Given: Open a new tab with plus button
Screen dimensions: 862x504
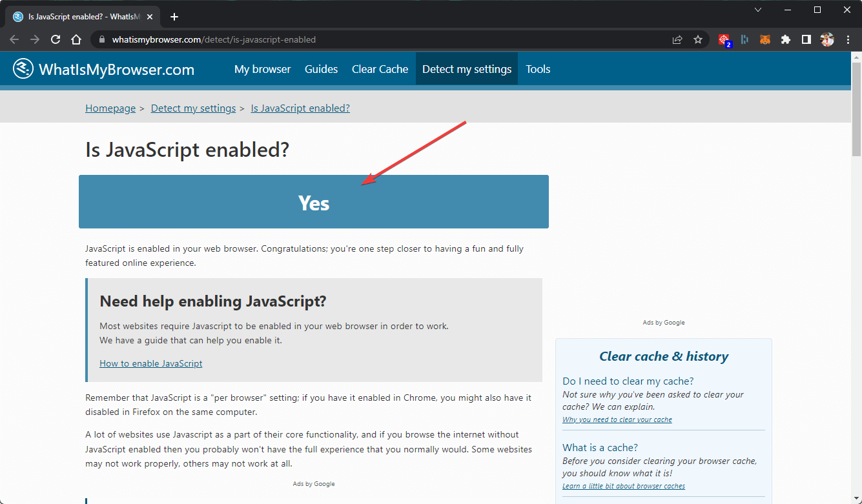Looking at the screenshot, I should click(x=174, y=17).
